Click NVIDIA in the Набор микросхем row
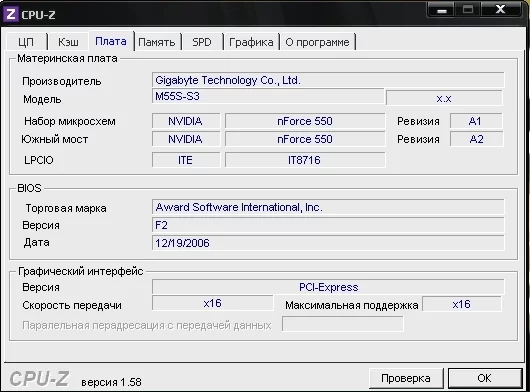Image resolution: width=530 pixels, height=392 pixels. [x=186, y=121]
